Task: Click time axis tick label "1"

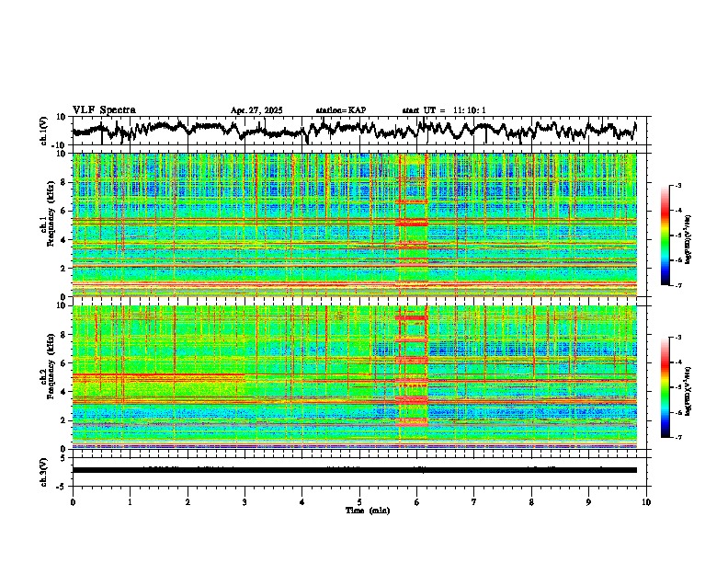Action: pos(130,502)
